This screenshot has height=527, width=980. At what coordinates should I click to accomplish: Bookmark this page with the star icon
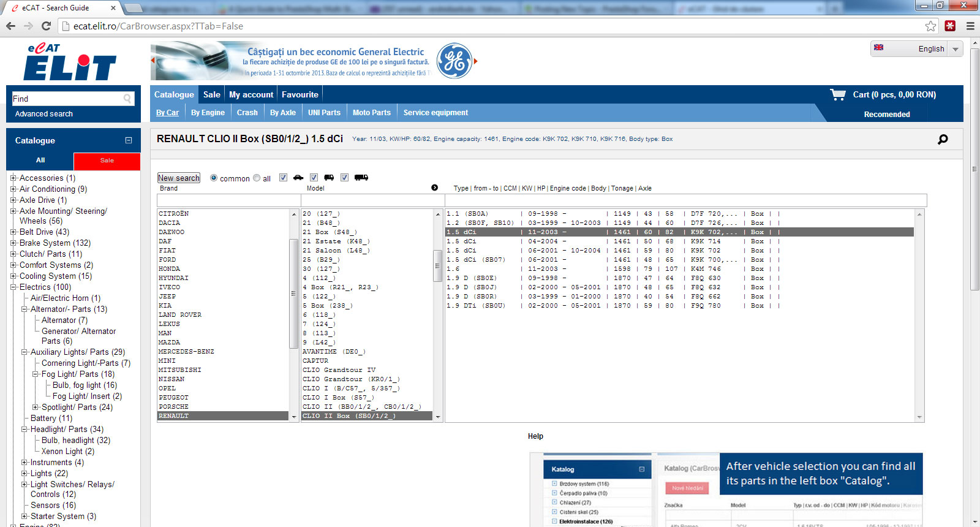[931, 26]
